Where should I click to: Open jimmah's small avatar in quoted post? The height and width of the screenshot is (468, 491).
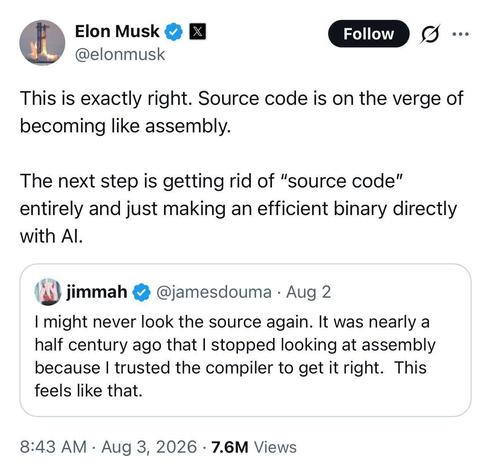tap(48, 292)
